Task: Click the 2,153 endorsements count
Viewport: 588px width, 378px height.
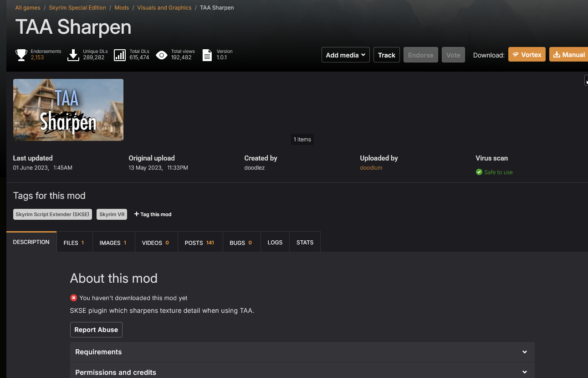Action: click(x=37, y=57)
